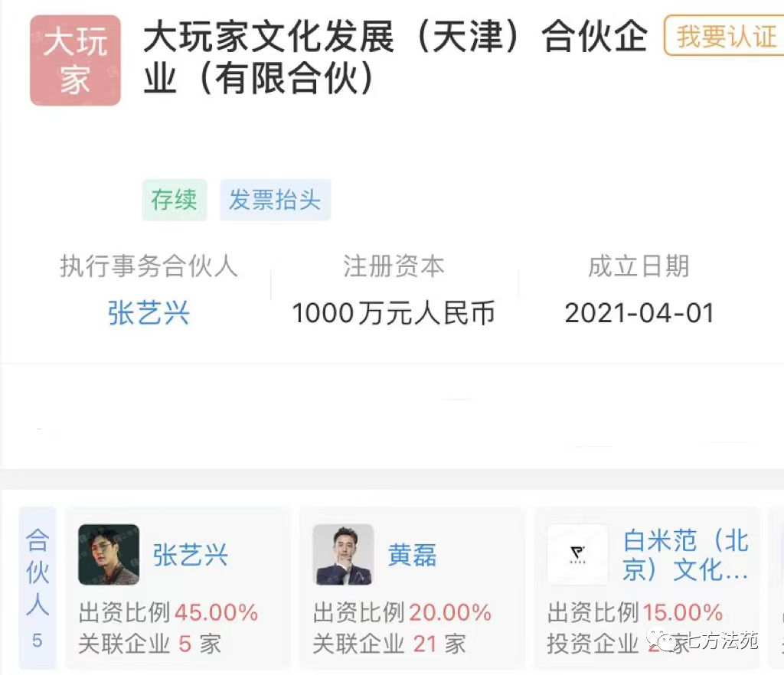Open 黄磊 partner name link
Image resolution: width=784 pixels, height=675 pixels.
click(x=413, y=555)
